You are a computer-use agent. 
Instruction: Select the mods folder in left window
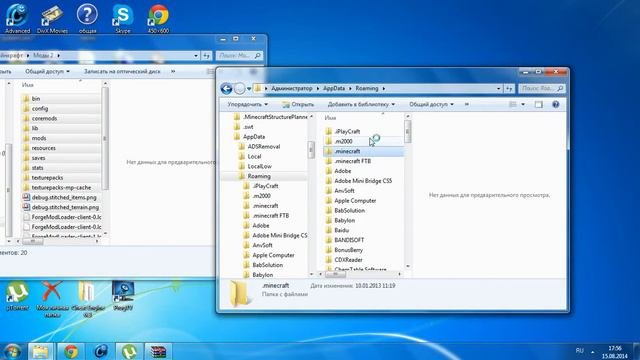pos(39,138)
